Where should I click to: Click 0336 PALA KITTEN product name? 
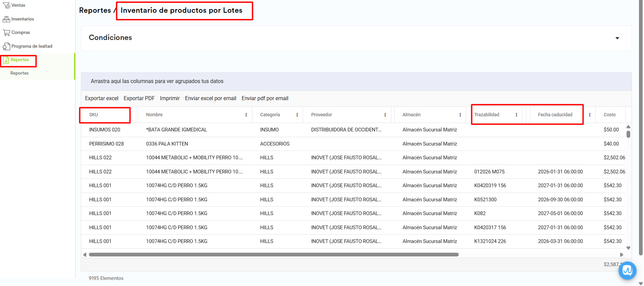point(167,144)
